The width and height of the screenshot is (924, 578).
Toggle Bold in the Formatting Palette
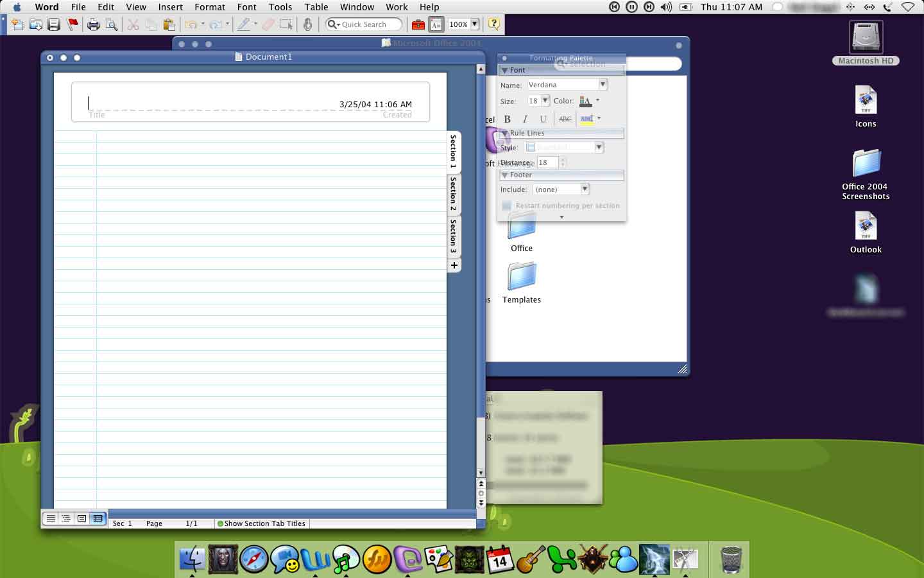[508, 119]
